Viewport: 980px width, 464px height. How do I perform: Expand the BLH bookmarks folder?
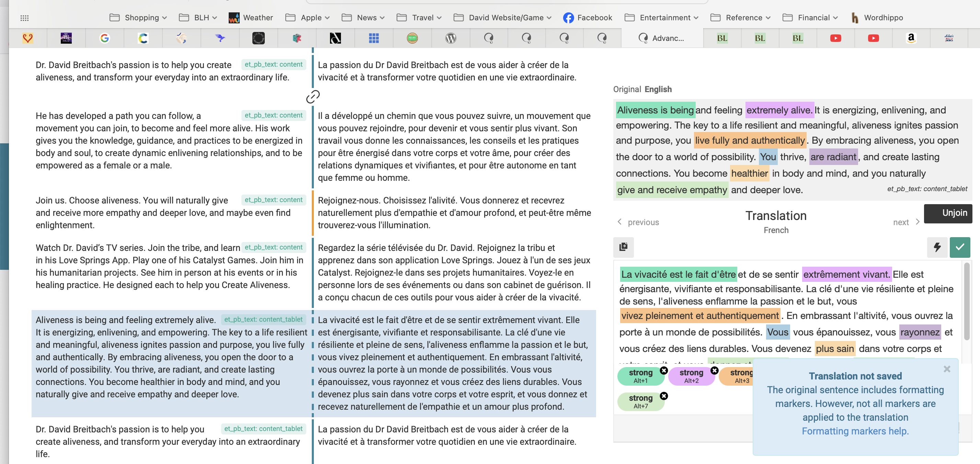(x=198, y=18)
